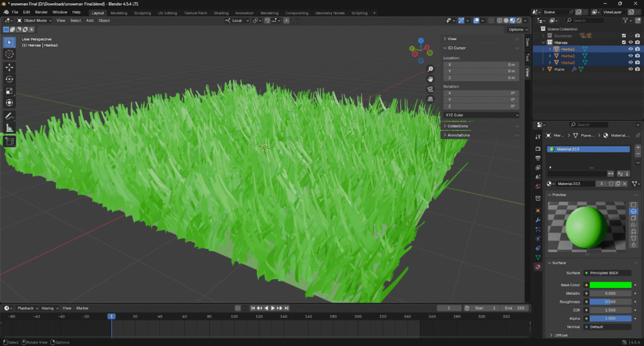Toggle camera view with viewport camera icon

pyautogui.click(x=431, y=89)
